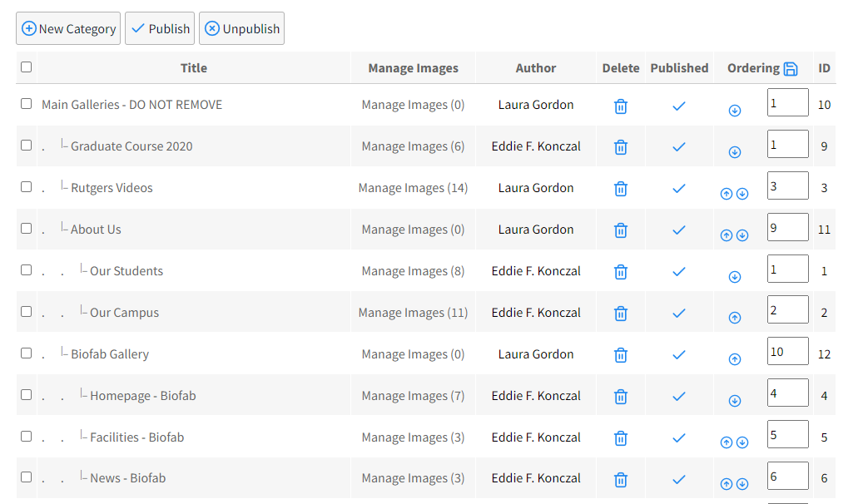Move About Us down in ordering

(742, 235)
